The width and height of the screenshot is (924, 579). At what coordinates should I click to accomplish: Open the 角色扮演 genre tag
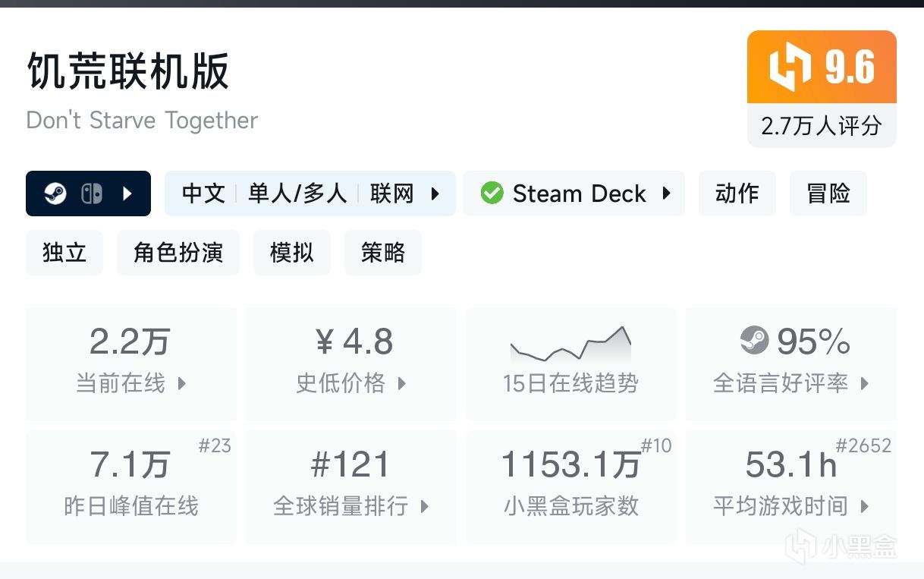(178, 253)
